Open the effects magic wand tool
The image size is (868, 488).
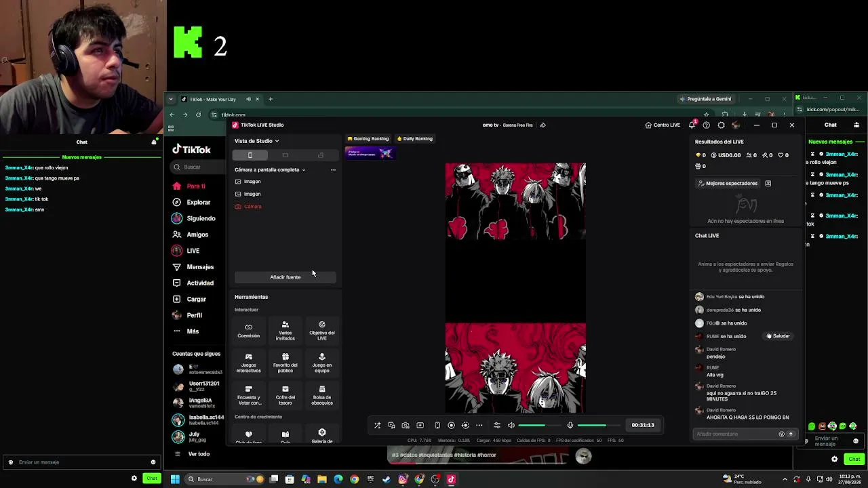click(378, 425)
